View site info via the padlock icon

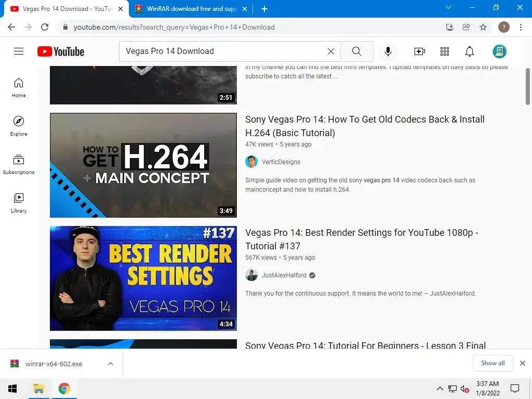pos(65,27)
